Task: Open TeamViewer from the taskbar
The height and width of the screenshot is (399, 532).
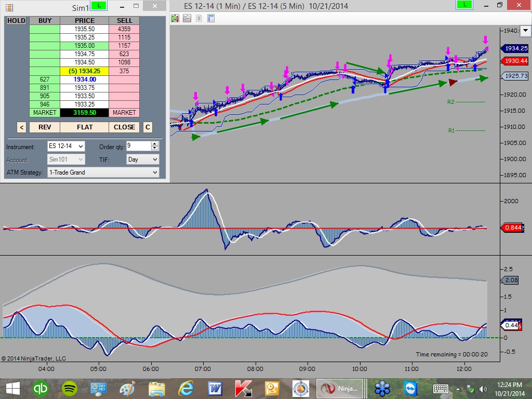Action: [x=410, y=389]
